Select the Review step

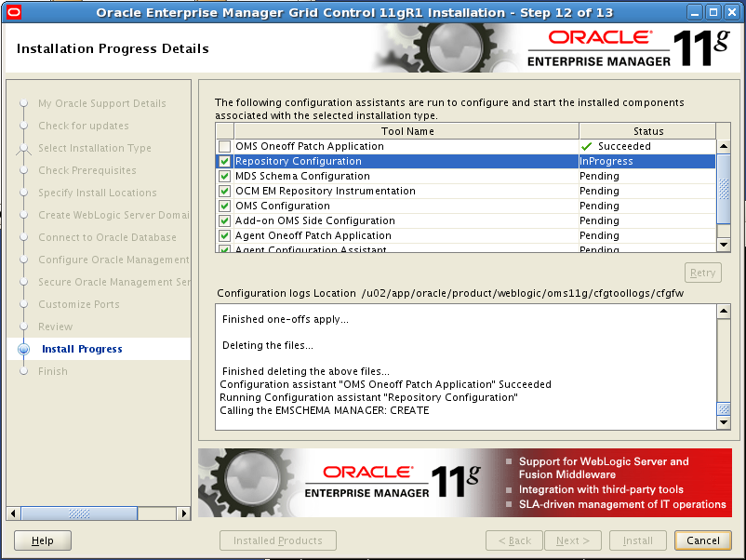(55, 327)
